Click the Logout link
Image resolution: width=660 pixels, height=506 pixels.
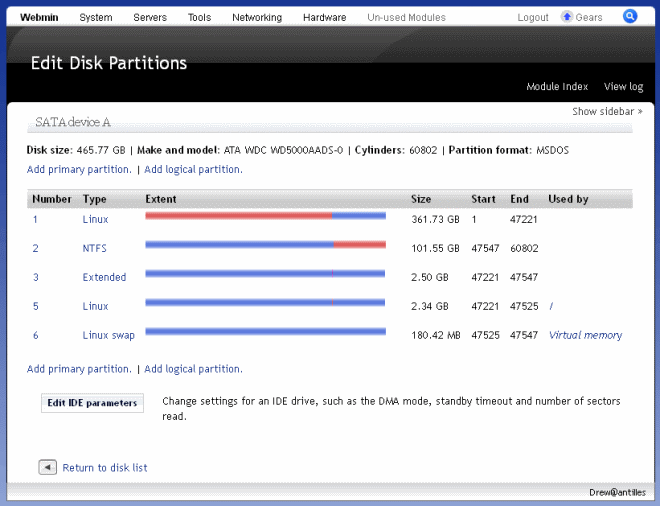533,17
